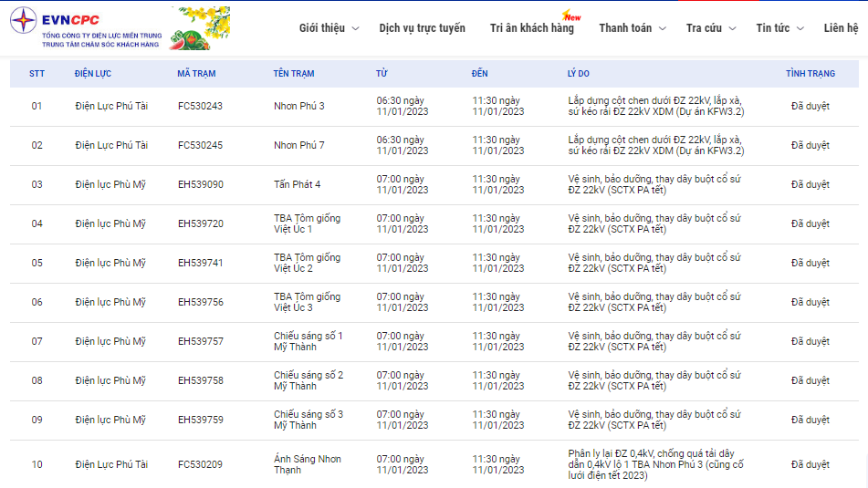Viewport: 868px width, 488px height.
Task: Select Ánh Sáng Nhơn Thạnh station name
Action: 308,465
